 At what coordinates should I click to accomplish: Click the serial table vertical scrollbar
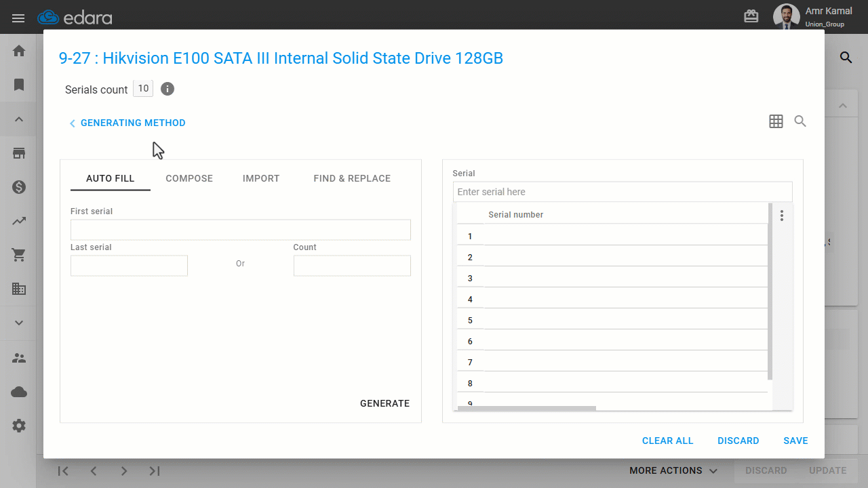pos(770,291)
